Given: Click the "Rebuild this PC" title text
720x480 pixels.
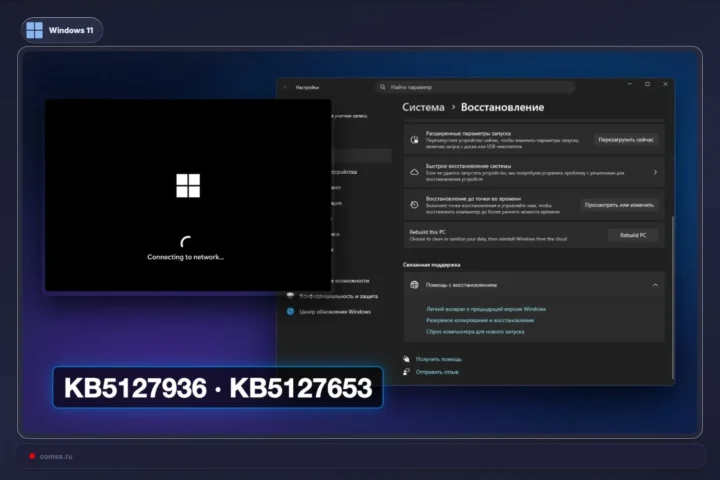Looking at the screenshot, I should point(428,232).
